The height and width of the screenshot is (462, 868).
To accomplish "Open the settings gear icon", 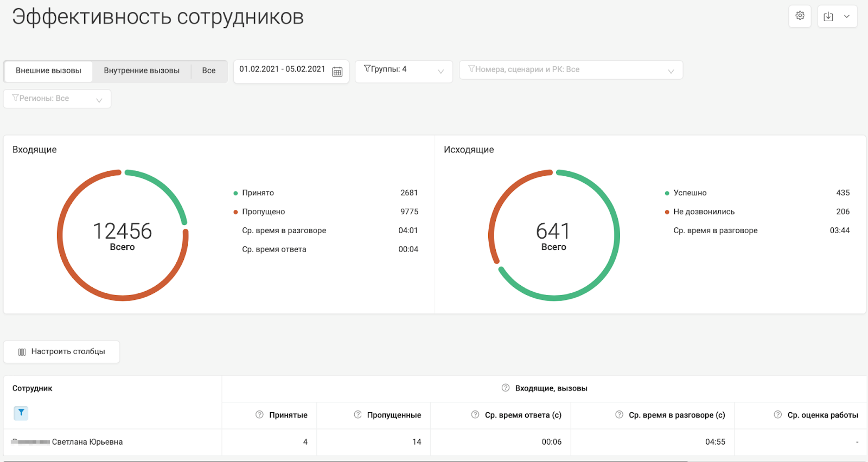I will (800, 16).
